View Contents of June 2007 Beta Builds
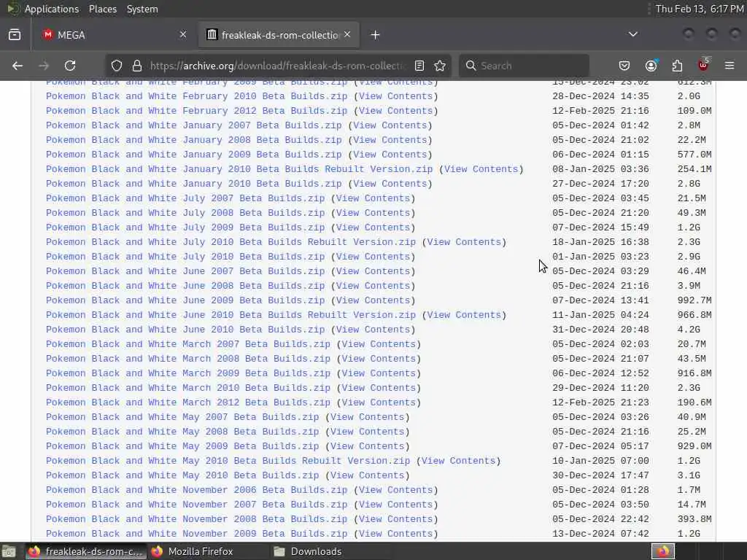Screen dimensions: 747x560 (373, 271)
